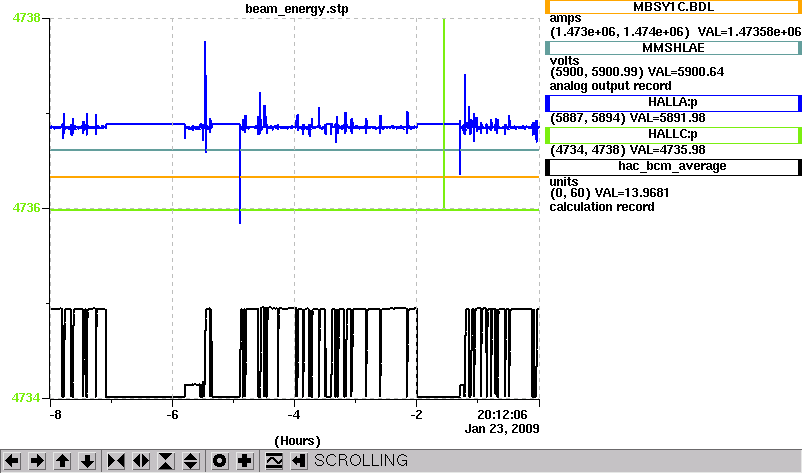Pan the plot right with the right arrow

click(37, 461)
